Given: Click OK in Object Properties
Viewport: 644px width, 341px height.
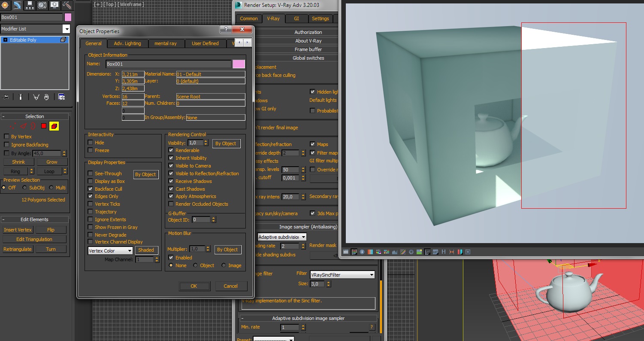Looking at the screenshot, I should point(194,286).
